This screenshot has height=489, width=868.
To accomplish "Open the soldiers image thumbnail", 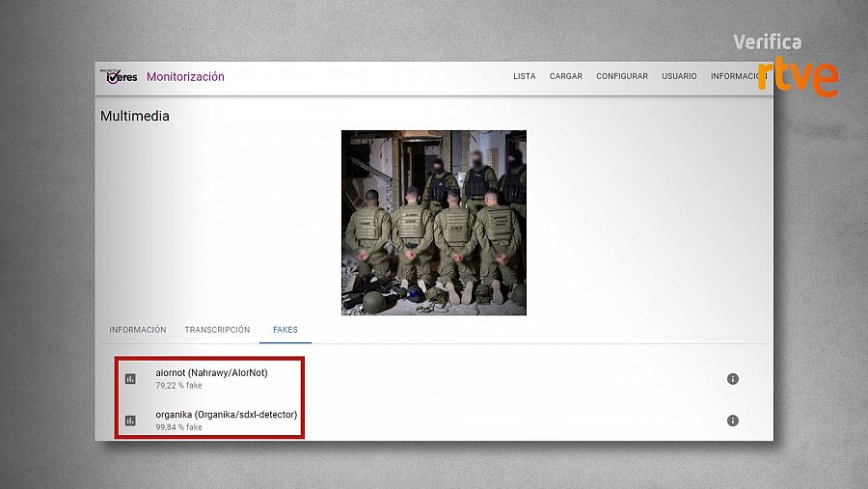I will pyautogui.click(x=433, y=223).
